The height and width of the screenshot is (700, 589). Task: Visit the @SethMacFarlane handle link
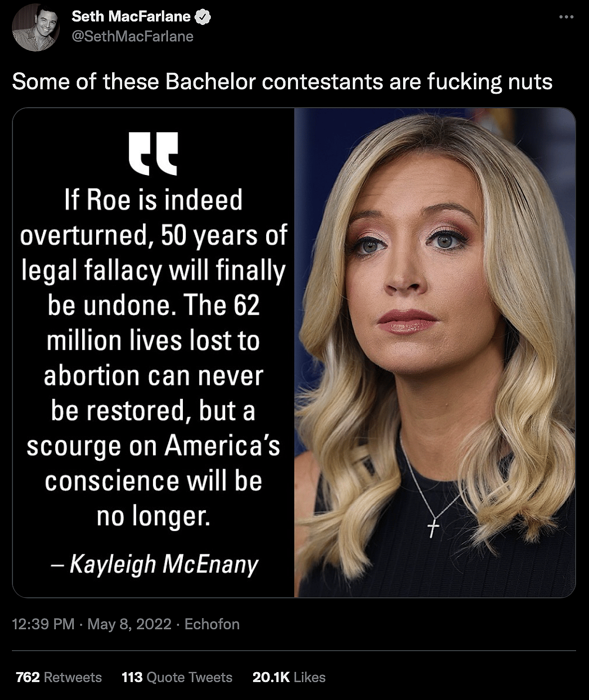click(x=133, y=36)
